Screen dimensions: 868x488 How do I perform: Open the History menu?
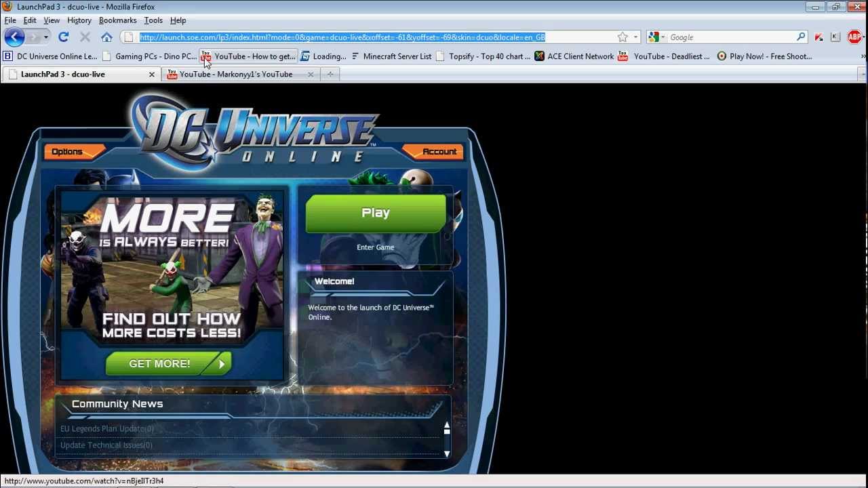coord(79,20)
